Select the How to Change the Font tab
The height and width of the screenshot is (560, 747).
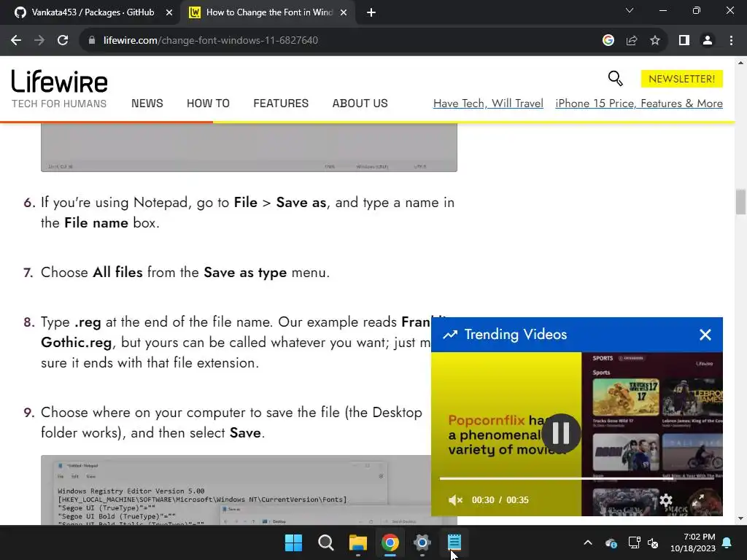tap(267, 12)
